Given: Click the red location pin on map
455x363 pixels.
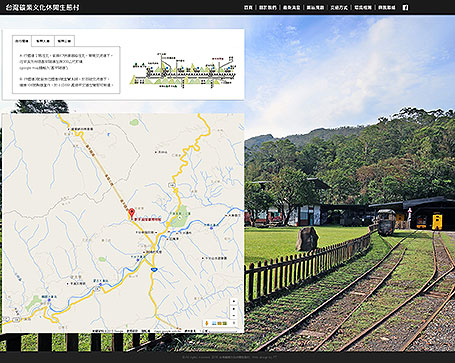Looking at the screenshot, I should (132, 213).
